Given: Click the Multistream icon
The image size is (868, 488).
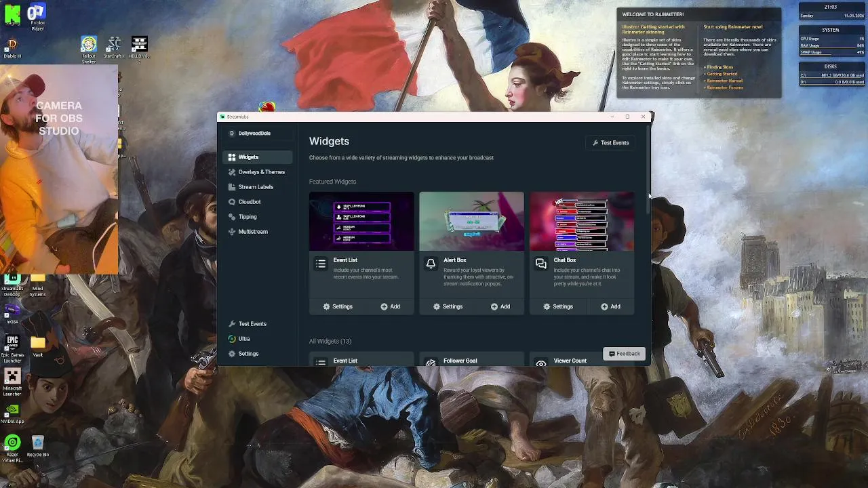Looking at the screenshot, I should 232,232.
